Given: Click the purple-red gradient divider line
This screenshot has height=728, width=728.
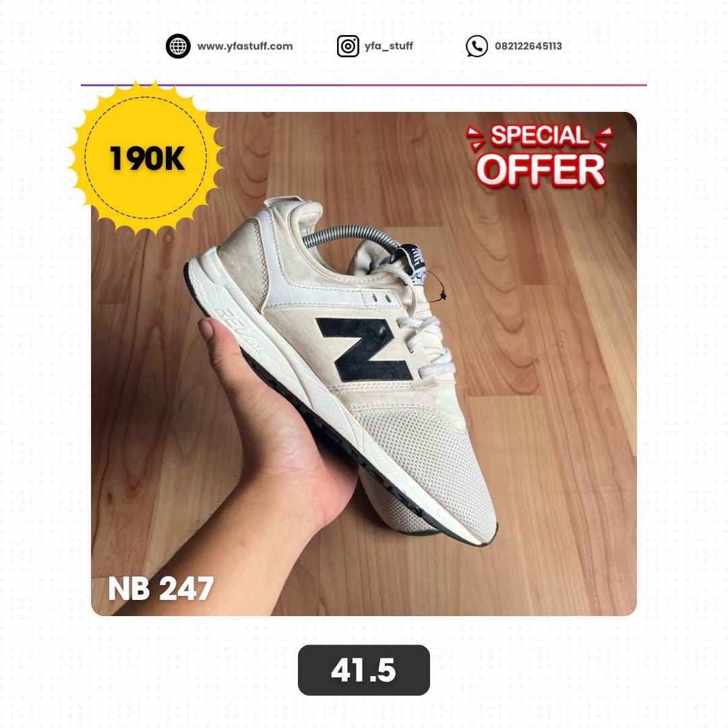Looking at the screenshot, I should click(364, 85).
